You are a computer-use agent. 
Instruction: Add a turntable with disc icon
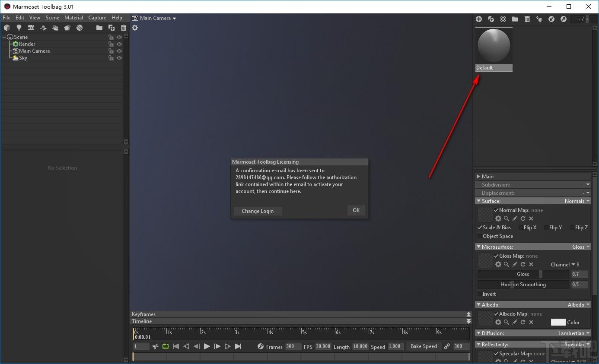[x=80, y=28]
